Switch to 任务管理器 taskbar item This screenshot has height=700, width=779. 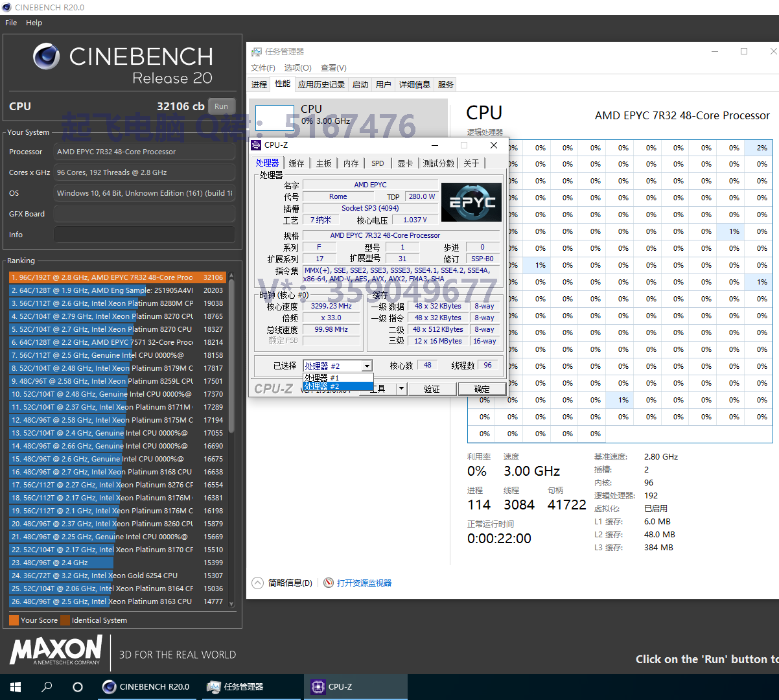click(x=252, y=687)
